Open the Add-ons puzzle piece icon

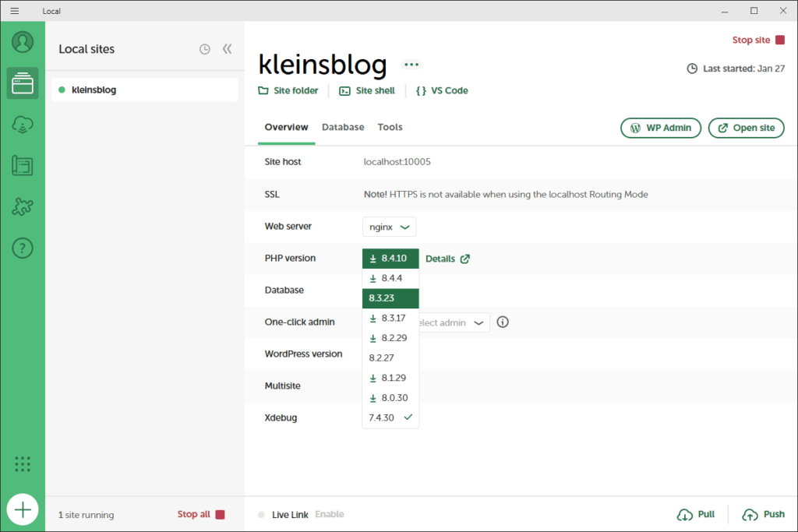coord(23,207)
